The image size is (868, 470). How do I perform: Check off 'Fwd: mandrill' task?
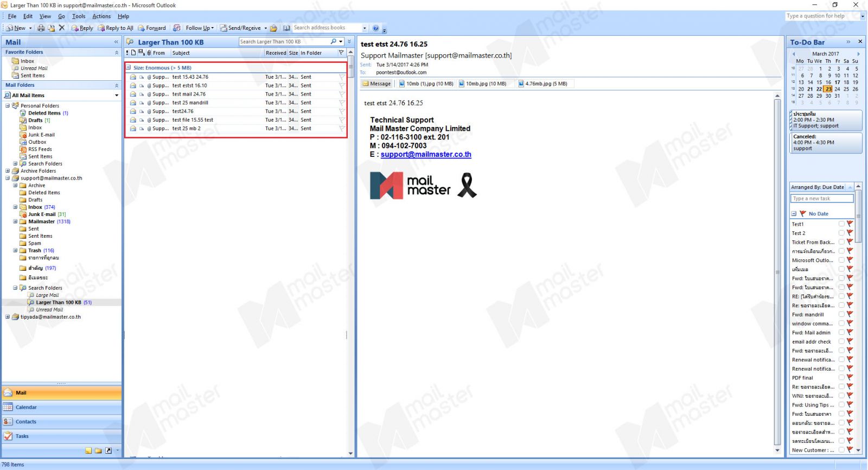coord(841,314)
